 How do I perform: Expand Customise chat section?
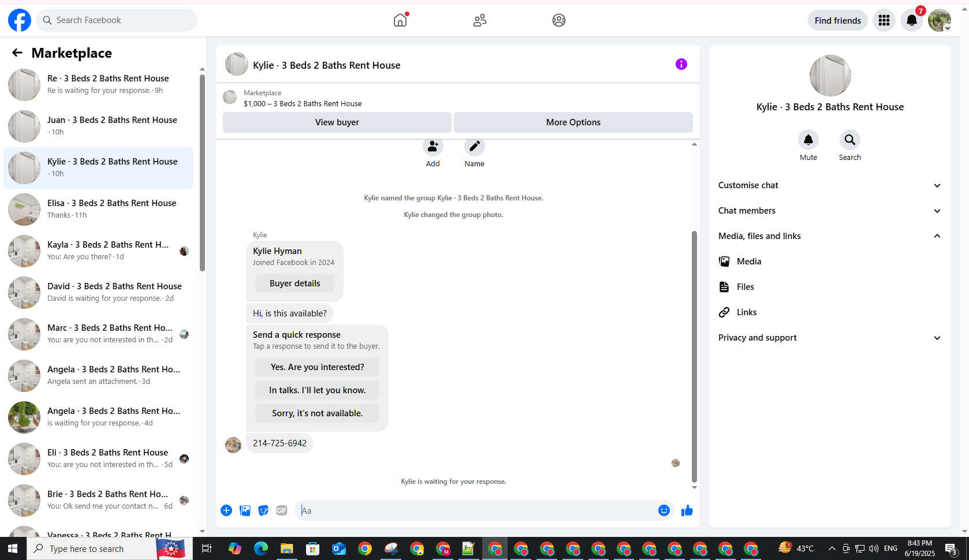click(830, 185)
